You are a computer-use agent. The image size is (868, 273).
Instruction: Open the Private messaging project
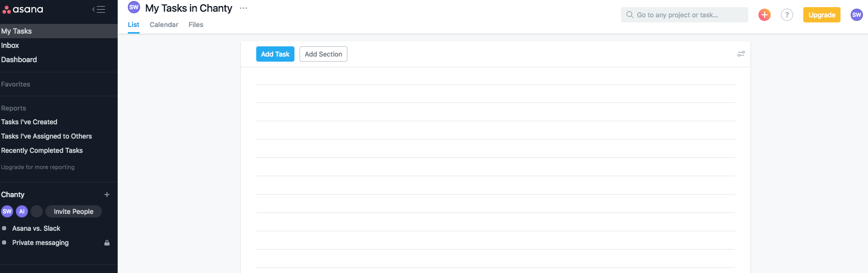[40, 242]
